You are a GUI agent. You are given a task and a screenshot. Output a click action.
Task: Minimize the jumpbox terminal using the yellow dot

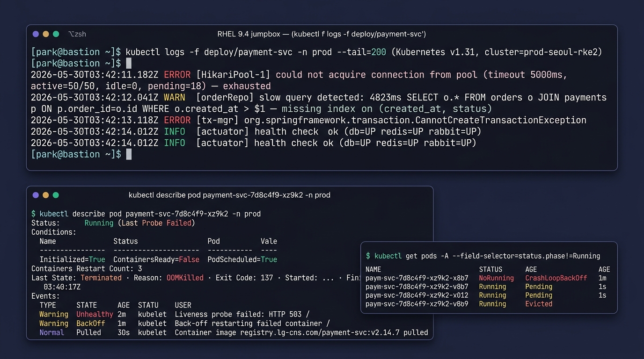[x=46, y=34]
